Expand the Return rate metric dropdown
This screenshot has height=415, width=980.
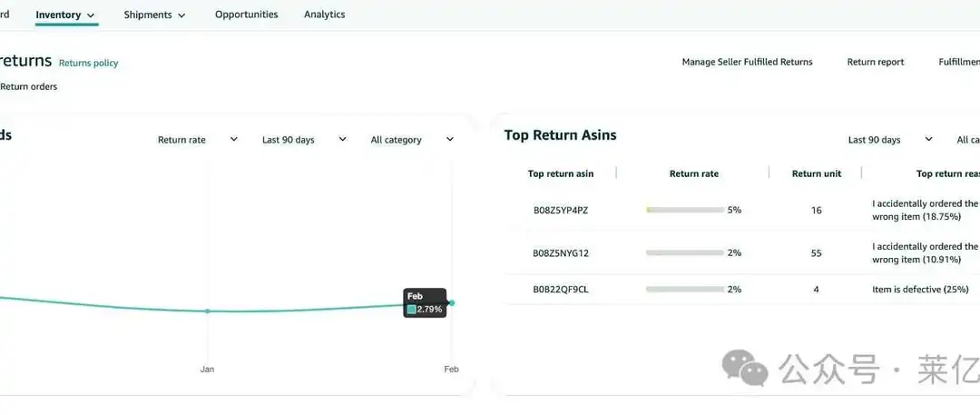pyautogui.click(x=198, y=140)
